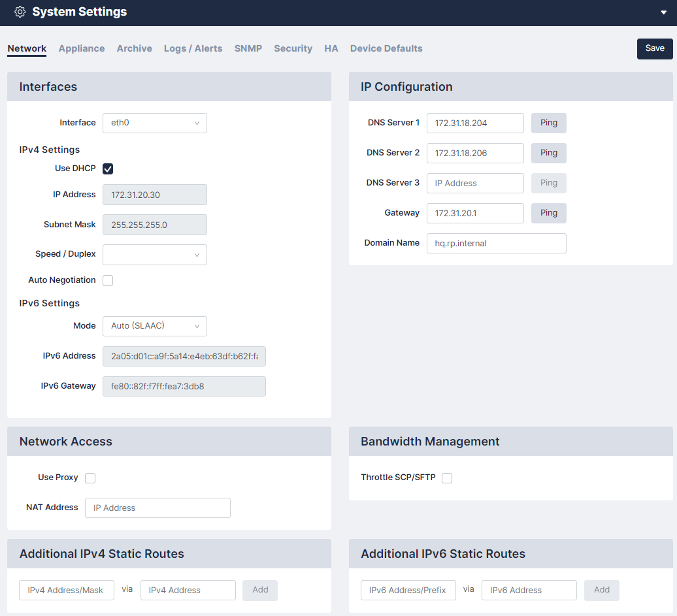Click the DNS Server 3 input field

475,183
